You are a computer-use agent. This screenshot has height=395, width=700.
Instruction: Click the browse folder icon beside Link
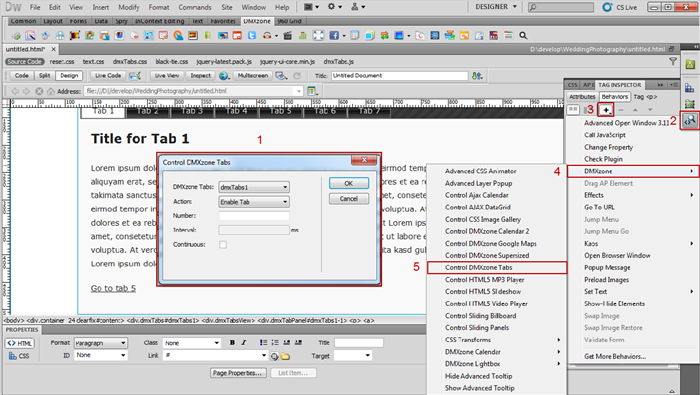285,356
